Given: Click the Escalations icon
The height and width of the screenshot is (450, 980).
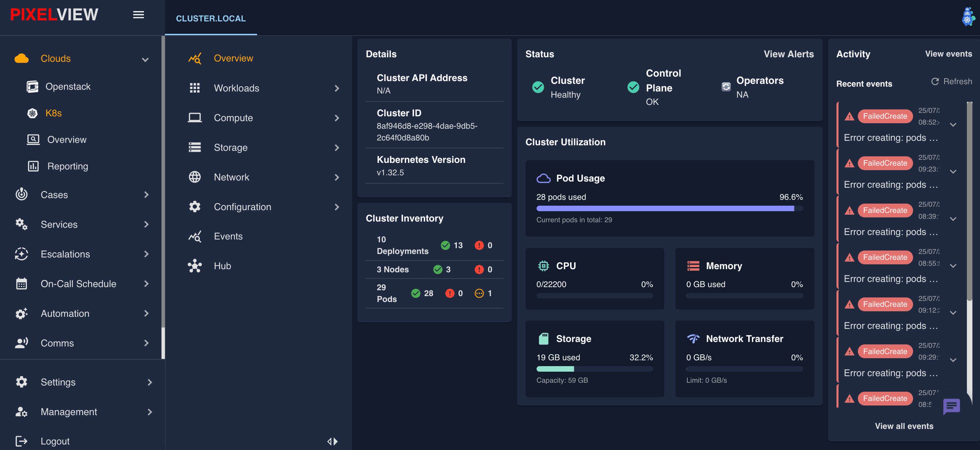Looking at the screenshot, I should click(x=21, y=254).
